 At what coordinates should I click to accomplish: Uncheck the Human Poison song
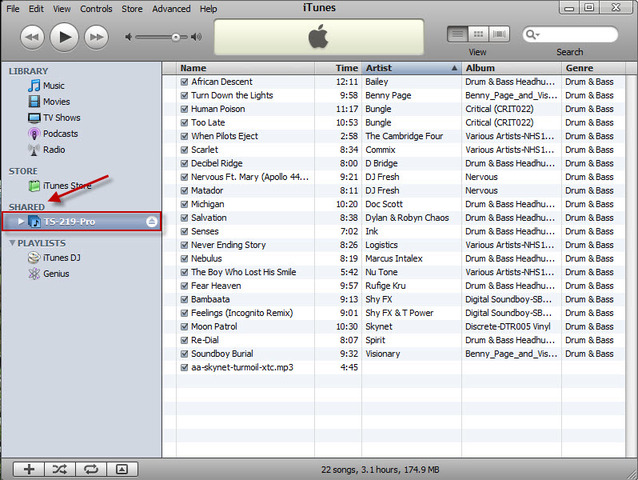pos(184,109)
